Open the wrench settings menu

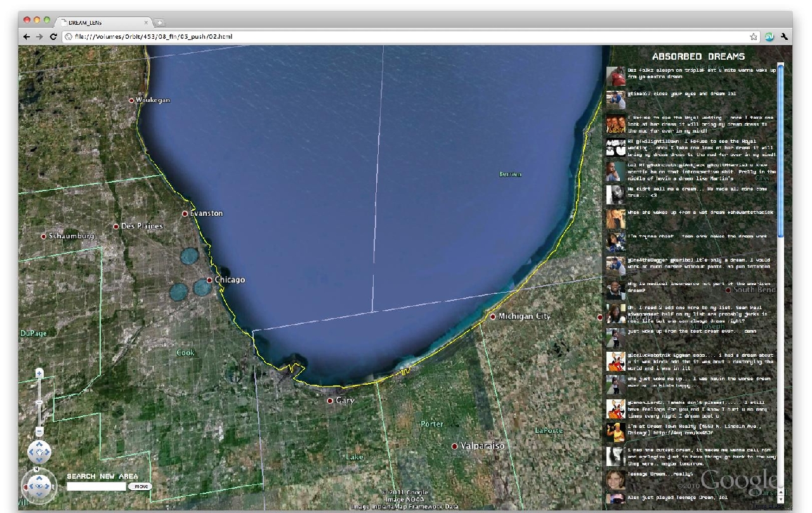784,37
